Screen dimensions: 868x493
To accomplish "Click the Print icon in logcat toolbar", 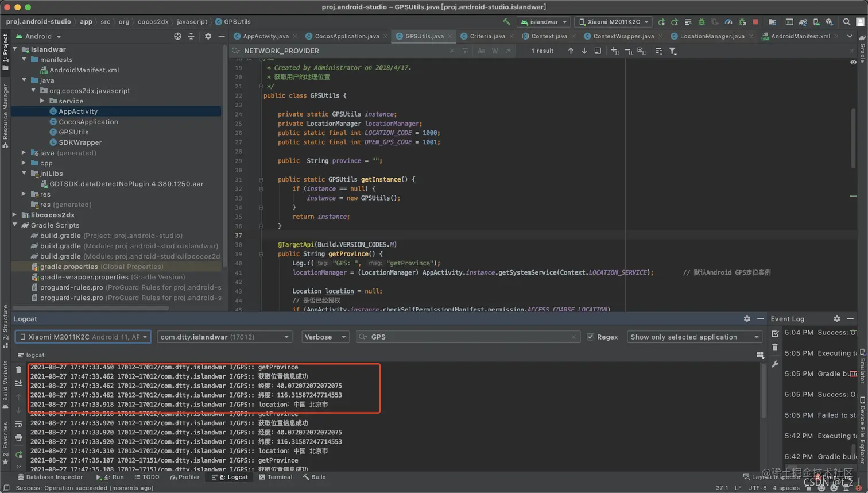I will click(18, 438).
